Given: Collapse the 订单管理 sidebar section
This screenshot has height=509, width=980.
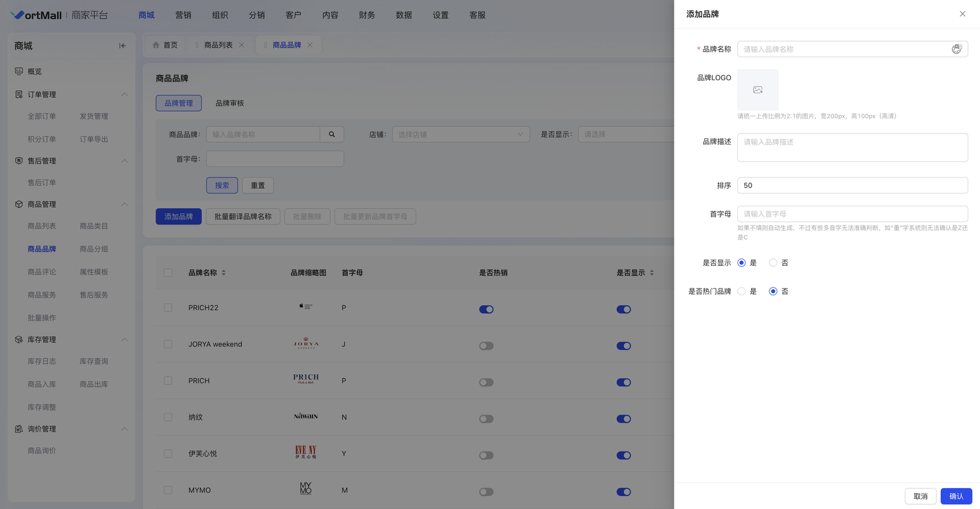Looking at the screenshot, I should point(124,95).
